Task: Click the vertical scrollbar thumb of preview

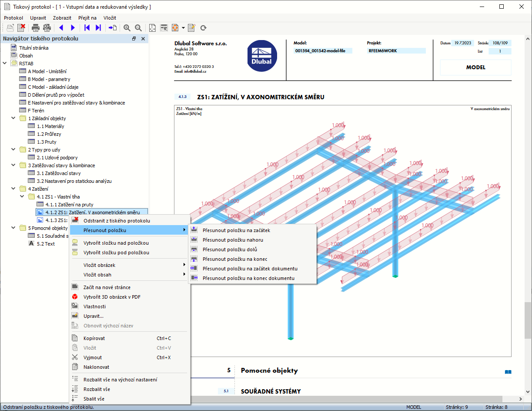Action: point(528,320)
